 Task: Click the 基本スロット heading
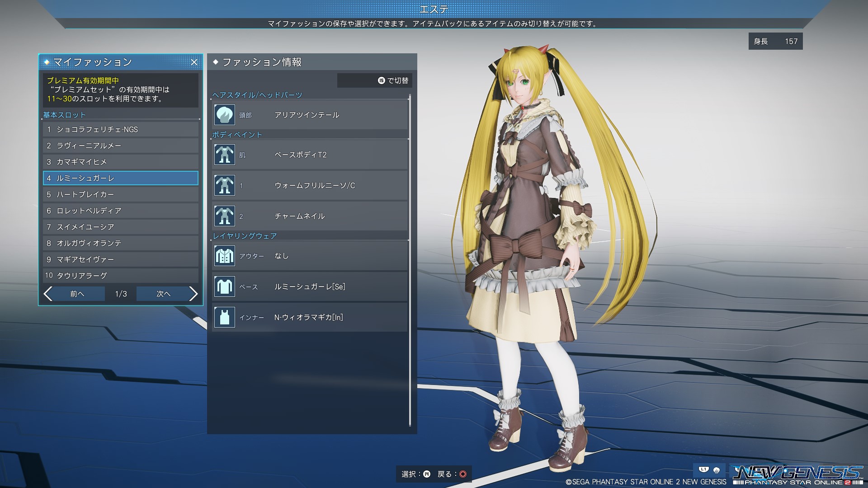click(x=64, y=115)
